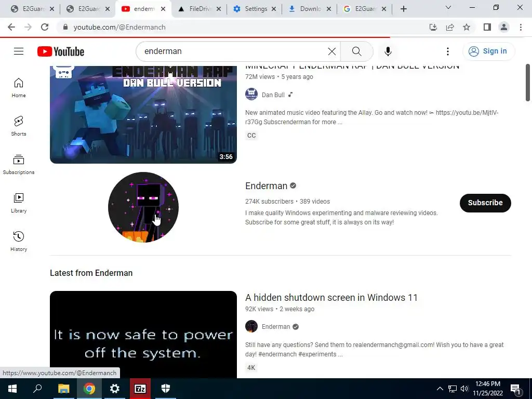Open File Explorer from the taskbar
This screenshot has height=399, width=532.
click(x=63, y=389)
